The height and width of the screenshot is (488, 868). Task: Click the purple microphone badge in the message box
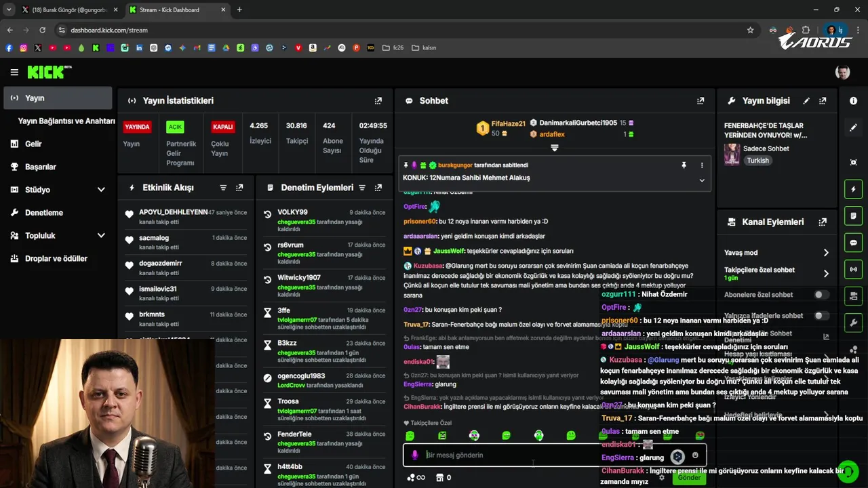[415, 455]
